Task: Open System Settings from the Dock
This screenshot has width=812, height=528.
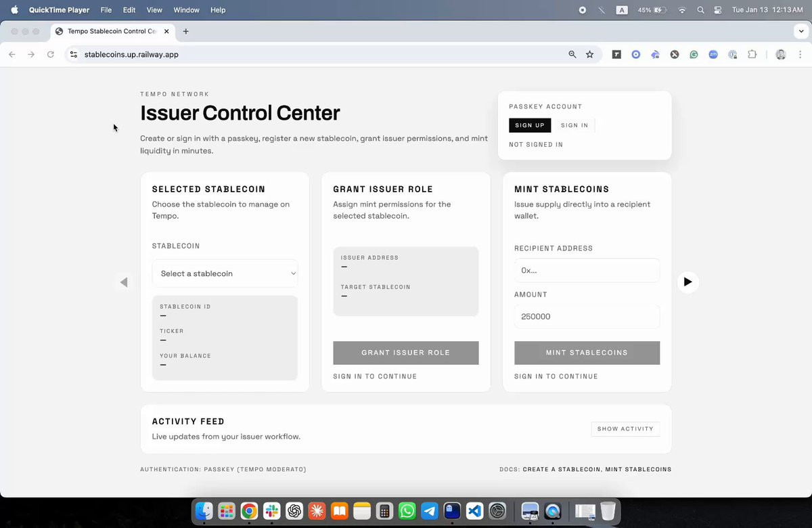Action: pos(497,511)
